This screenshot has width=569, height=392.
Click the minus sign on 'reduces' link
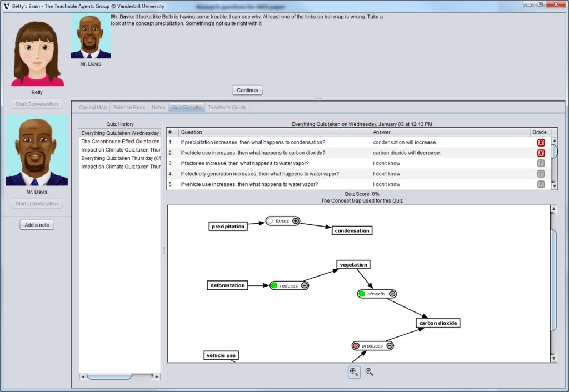click(x=304, y=285)
